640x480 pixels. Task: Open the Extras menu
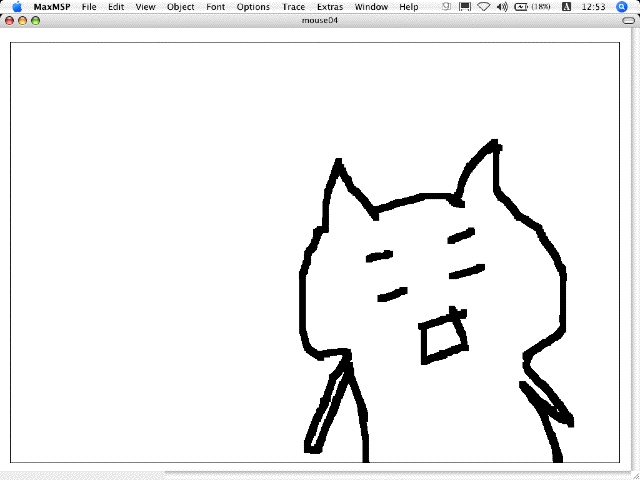click(330, 7)
